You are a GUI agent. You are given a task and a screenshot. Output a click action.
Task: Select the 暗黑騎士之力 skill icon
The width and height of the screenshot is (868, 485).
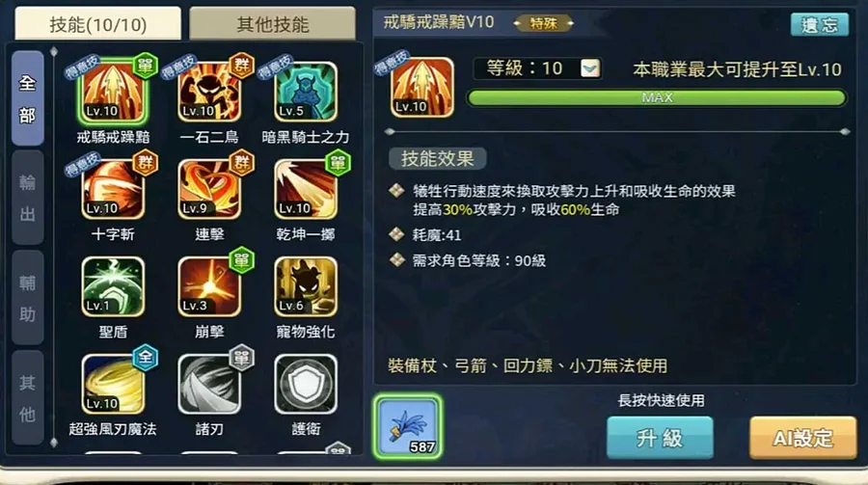coord(306,92)
